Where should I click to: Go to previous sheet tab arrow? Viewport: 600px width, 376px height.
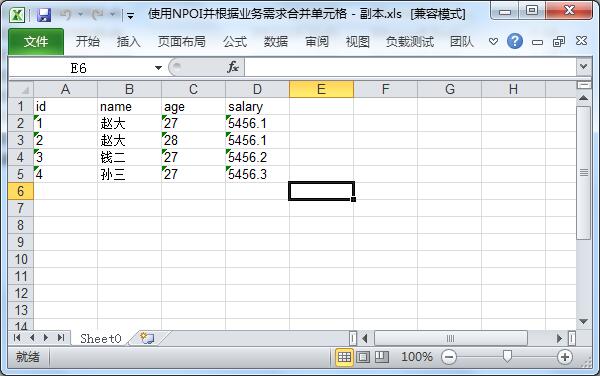tap(32, 338)
